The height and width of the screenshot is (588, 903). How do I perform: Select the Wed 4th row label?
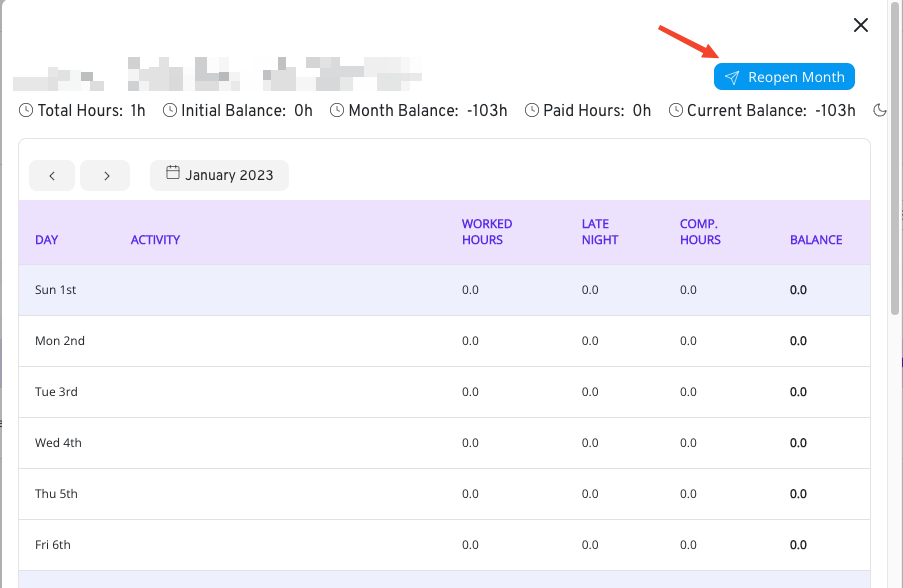58,443
